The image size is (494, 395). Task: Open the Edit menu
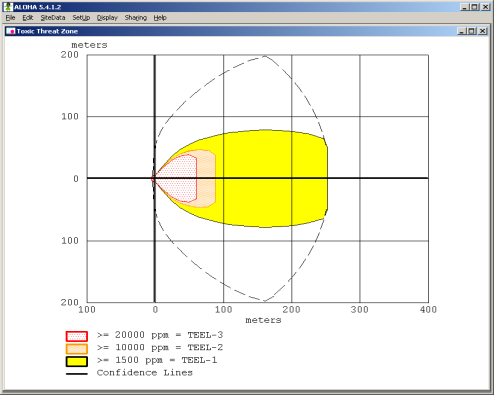pyautogui.click(x=28, y=18)
